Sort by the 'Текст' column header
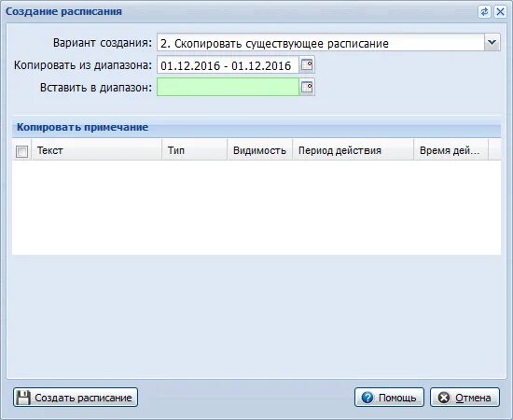The width and height of the screenshot is (513, 420). 97,150
